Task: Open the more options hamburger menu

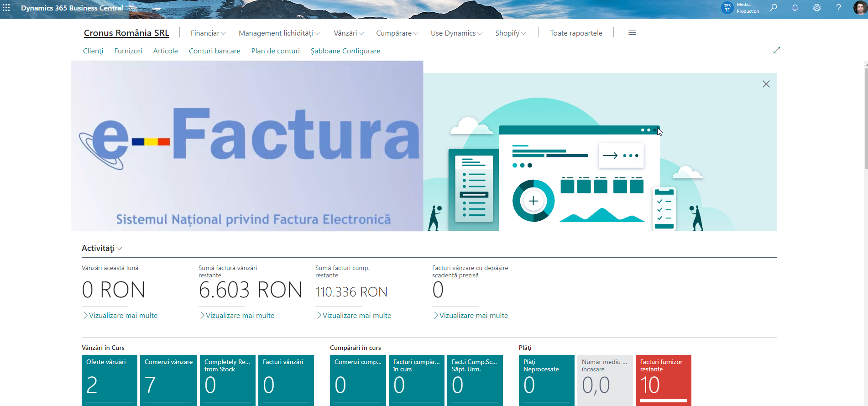Action: [632, 33]
